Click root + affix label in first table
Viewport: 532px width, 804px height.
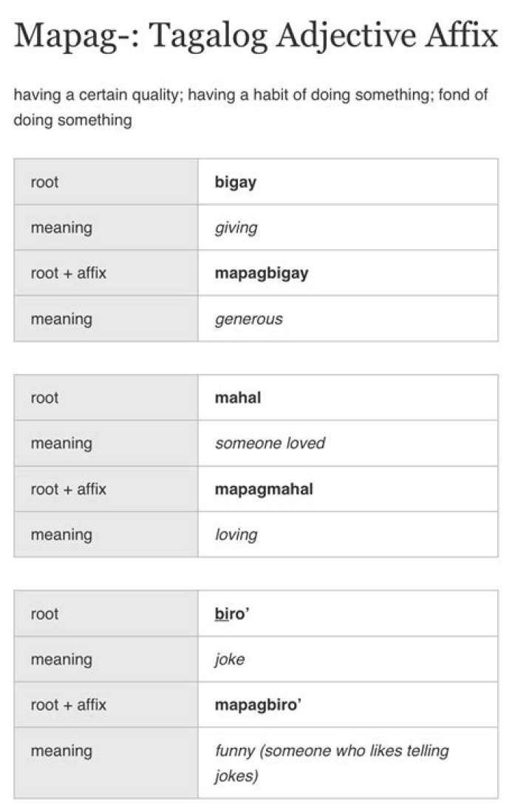point(68,273)
